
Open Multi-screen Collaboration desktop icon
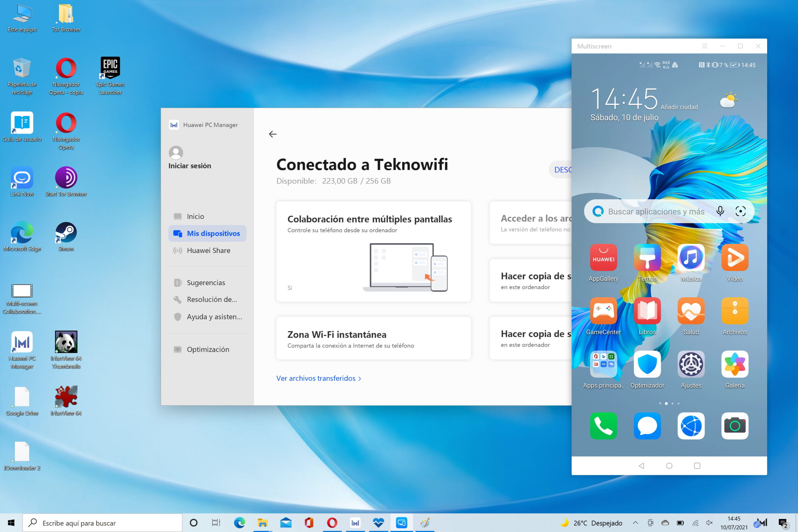(x=22, y=300)
